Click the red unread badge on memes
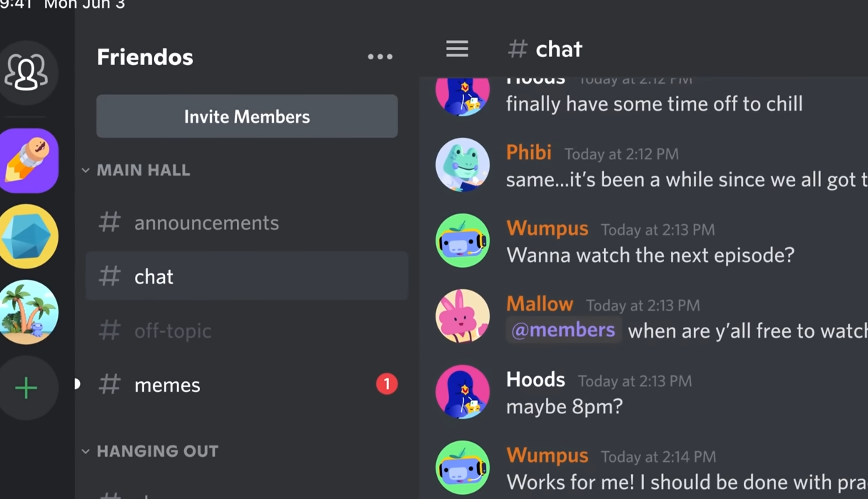The image size is (868, 499). pyautogui.click(x=387, y=384)
